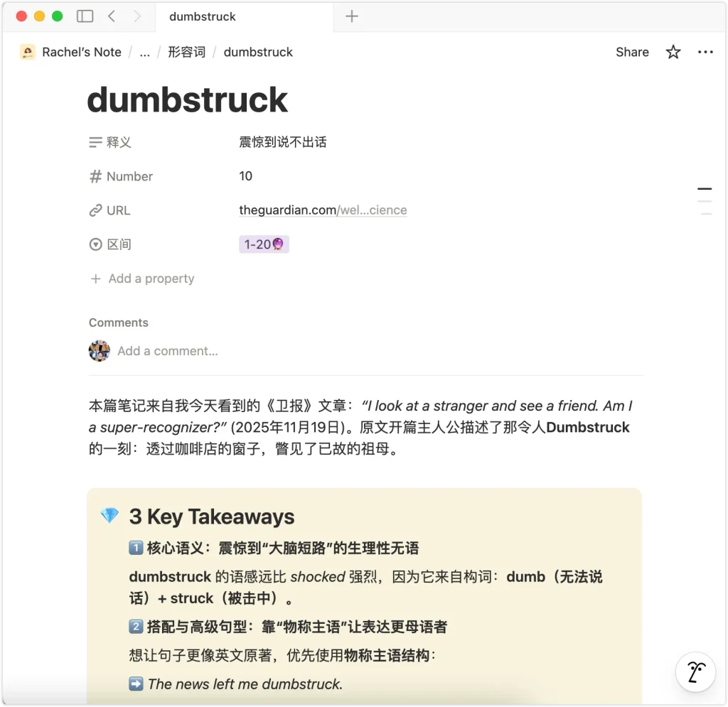Click the commenter avatar next to comment field
The width and height of the screenshot is (728, 707).
(x=99, y=350)
